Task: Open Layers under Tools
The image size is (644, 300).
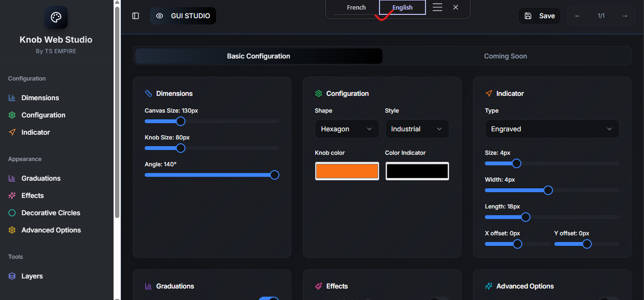Action: click(32, 276)
